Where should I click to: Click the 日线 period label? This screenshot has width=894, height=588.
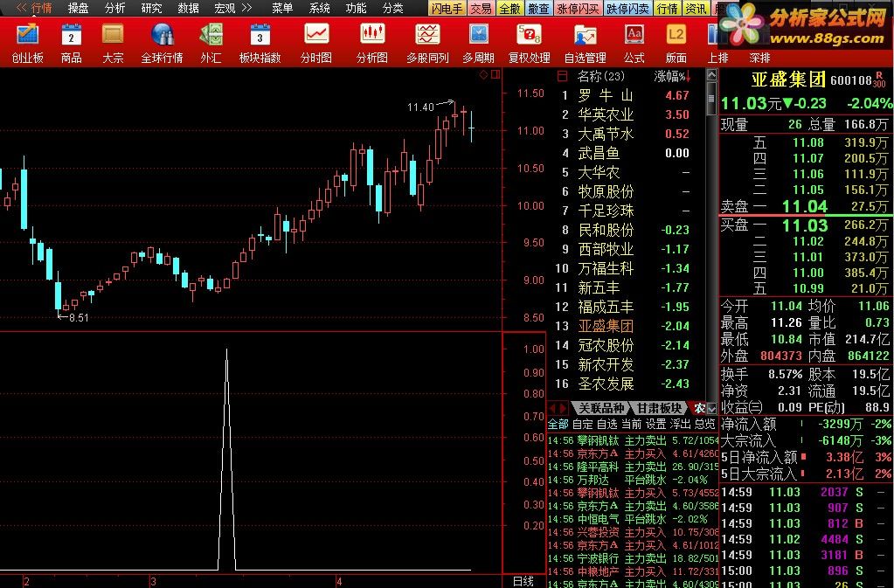click(523, 581)
